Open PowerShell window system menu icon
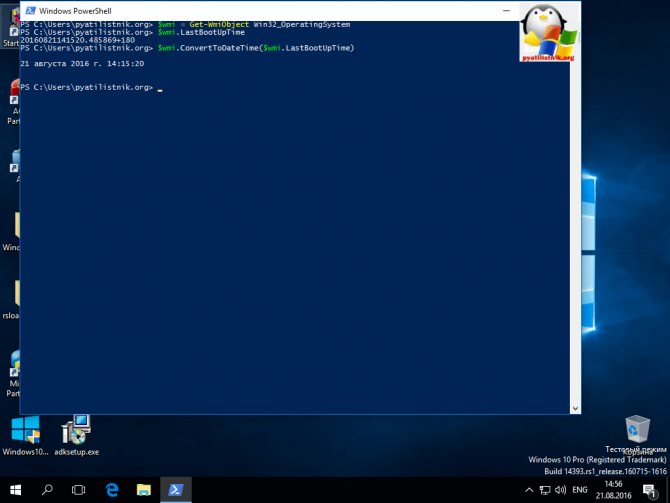Image resolution: width=670 pixels, height=503 pixels. (28, 11)
